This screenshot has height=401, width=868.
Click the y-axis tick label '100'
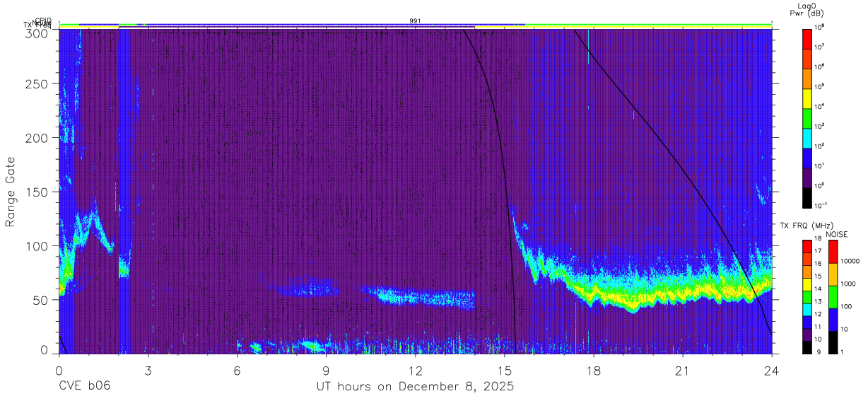[x=37, y=245]
